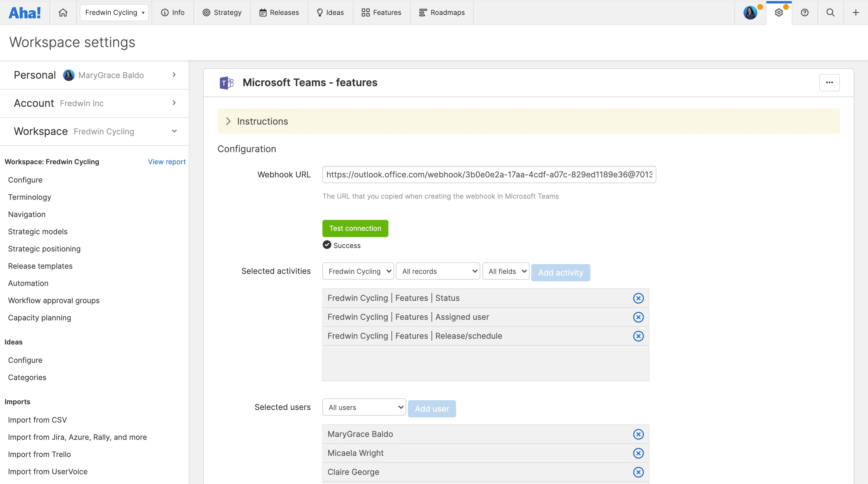Remove the Features Status activity
The width and height of the screenshot is (868, 484).
639,298
